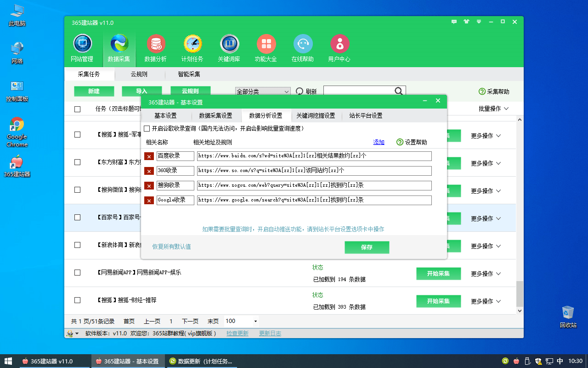588x368 pixels.
Task: Open 网站管理 in the main toolbar
Action: (82, 48)
